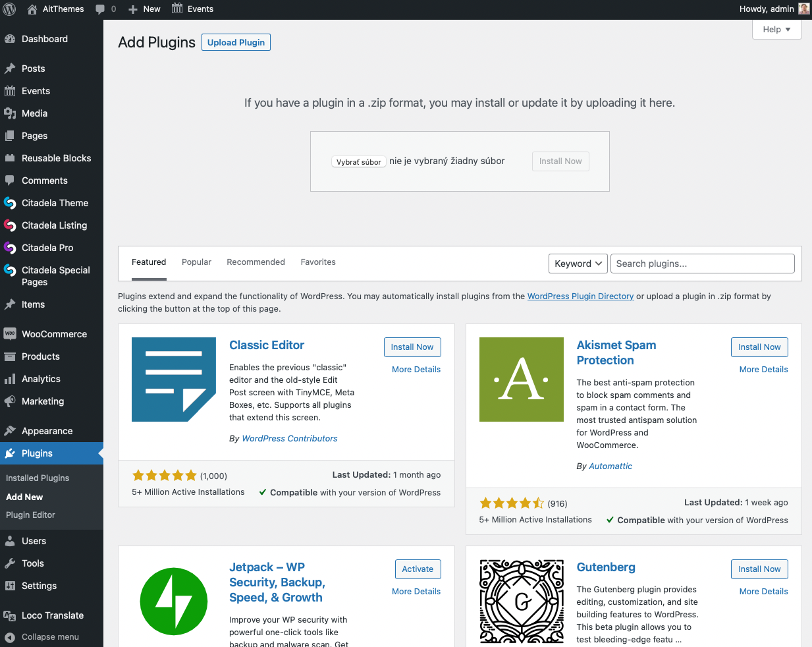Click the Collapse menu arrow icon
This screenshot has width=812, height=647.
10,637
